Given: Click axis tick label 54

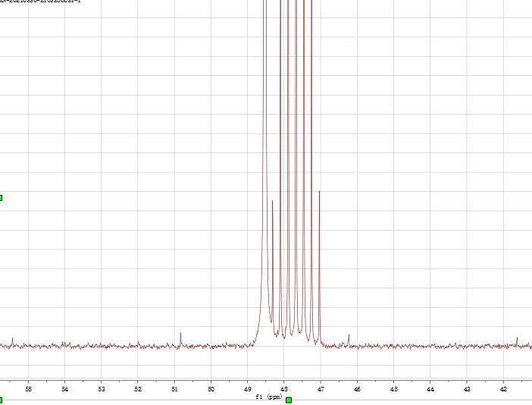Looking at the screenshot, I should 65,389.
